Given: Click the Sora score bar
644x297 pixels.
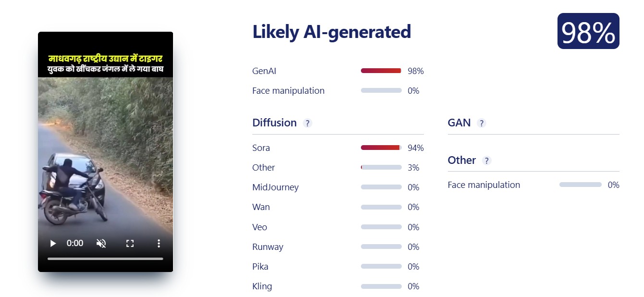Looking at the screenshot, I should (x=381, y=148).
